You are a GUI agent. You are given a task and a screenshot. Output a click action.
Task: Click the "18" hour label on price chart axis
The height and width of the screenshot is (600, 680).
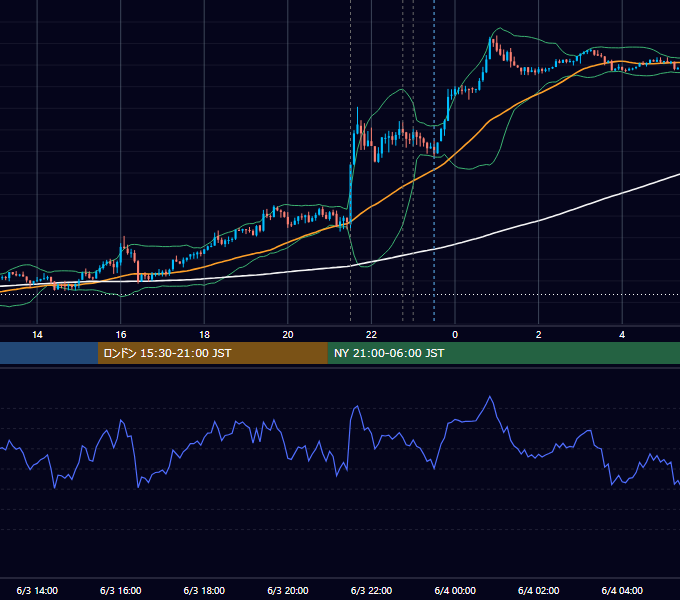[204, 335]
